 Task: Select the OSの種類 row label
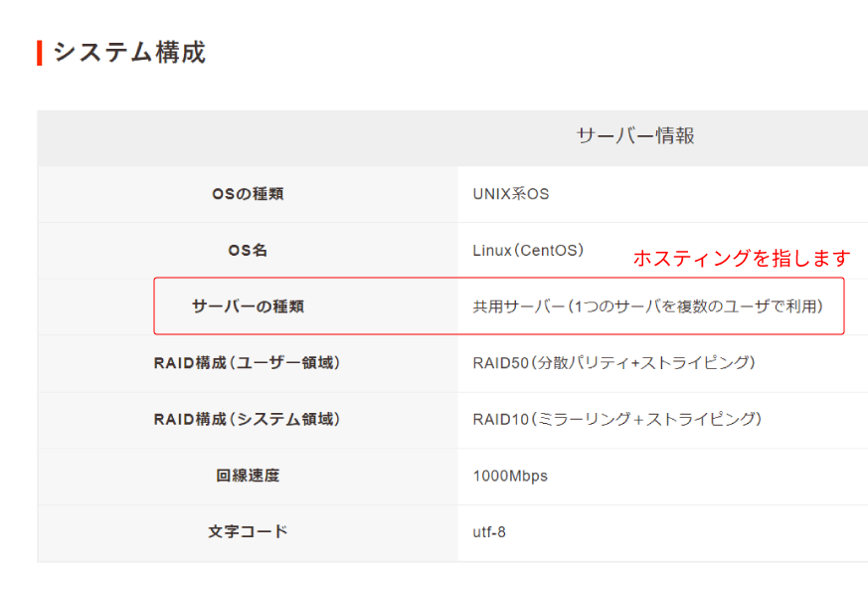click(x=248, y=194)
